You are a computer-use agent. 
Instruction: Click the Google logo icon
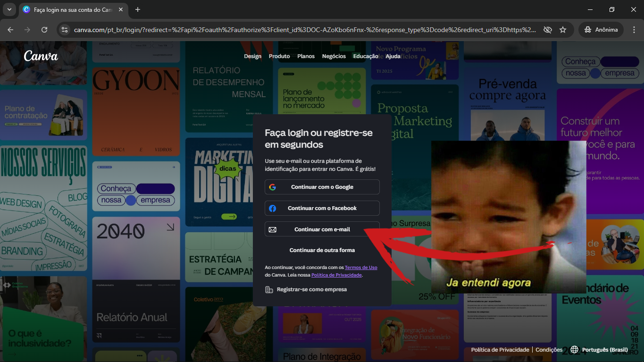click(273, 187)
